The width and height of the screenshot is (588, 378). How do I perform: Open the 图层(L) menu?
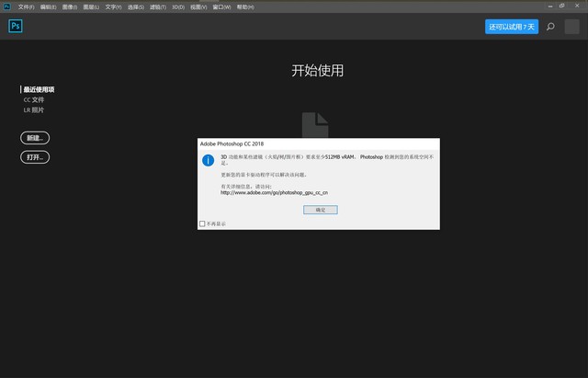(x=91, y=6)
